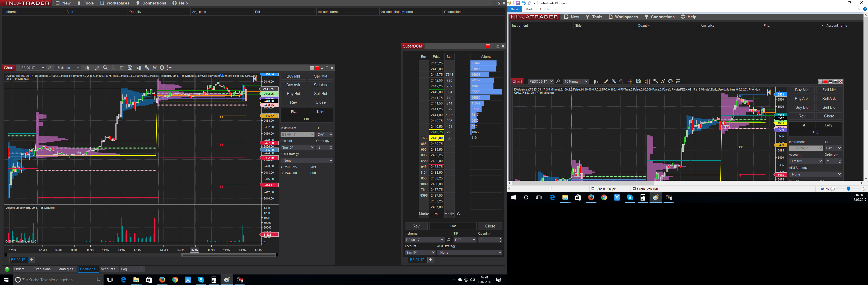
Task: Open the New menu in NinjaTrader
Action: [63, 3]
